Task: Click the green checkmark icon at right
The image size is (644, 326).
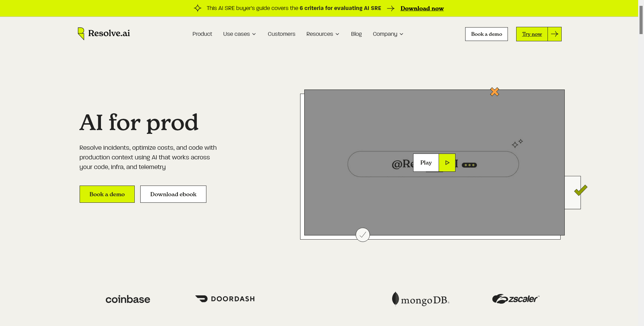Action: [x=581, y=190]
